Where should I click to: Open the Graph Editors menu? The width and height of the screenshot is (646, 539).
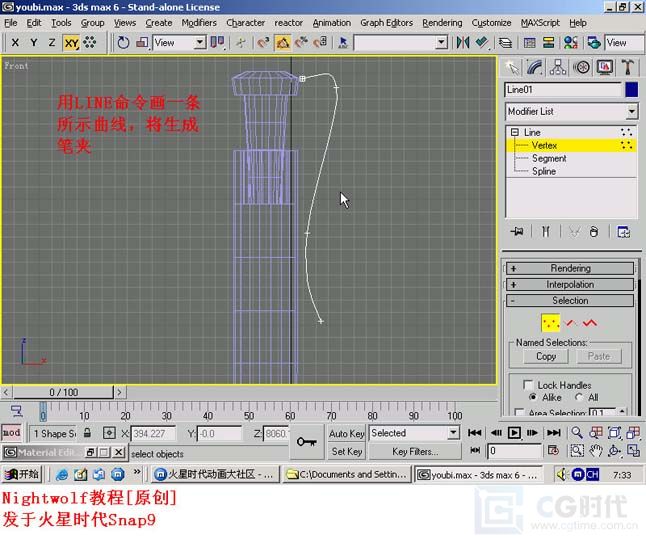point(386,23)
